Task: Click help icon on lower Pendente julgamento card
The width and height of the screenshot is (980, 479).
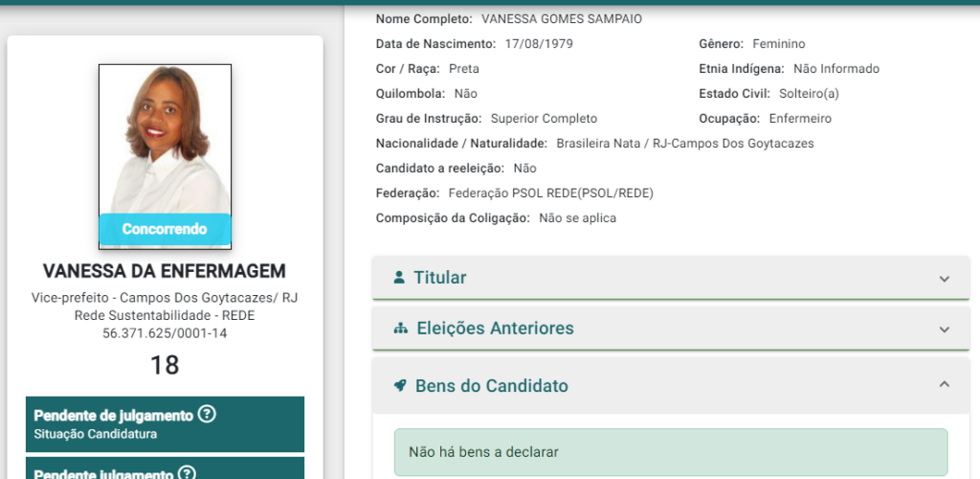Action: 187,473
